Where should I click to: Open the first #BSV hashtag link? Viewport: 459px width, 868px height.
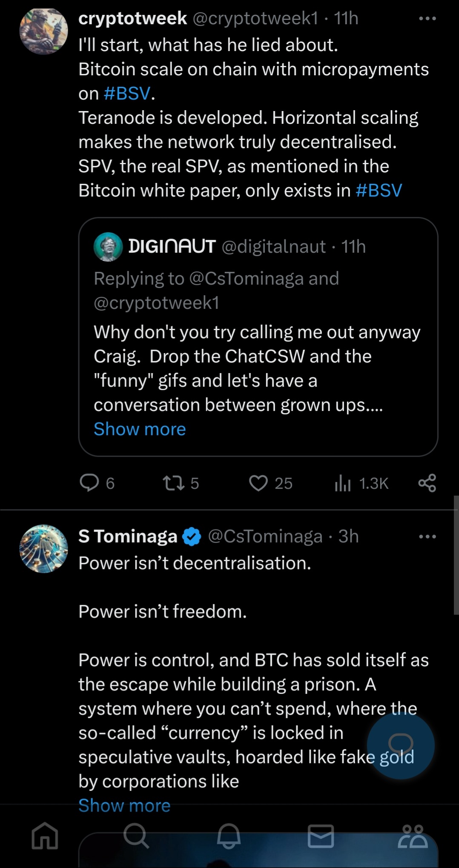click(x=127, y=94)
